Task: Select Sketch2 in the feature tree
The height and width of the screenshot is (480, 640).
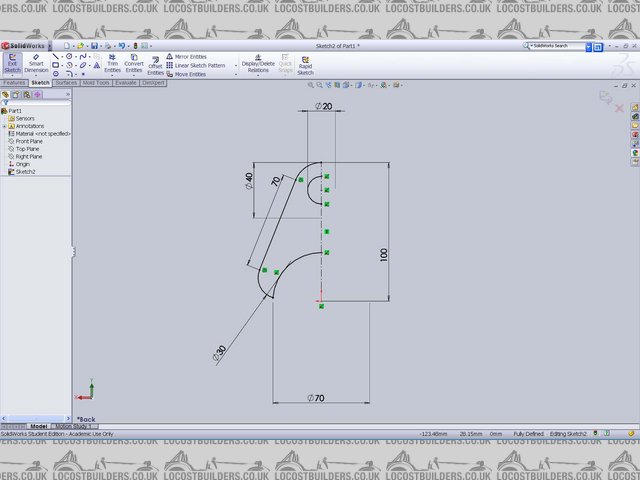Action: 24,171
